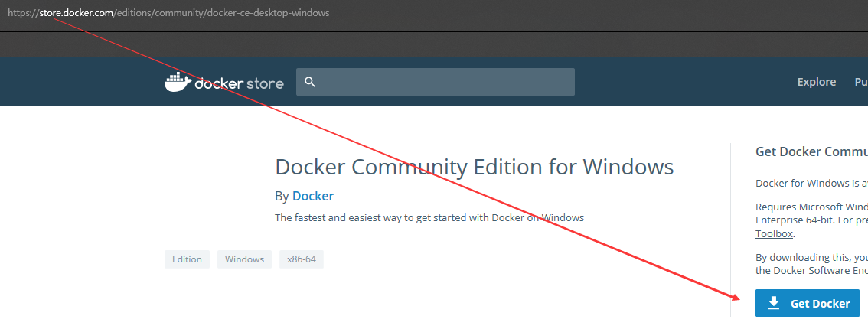Click the 'fastest and easiest way' description text
This screenshot has height=329, width=868.
(x=429, y=217)
